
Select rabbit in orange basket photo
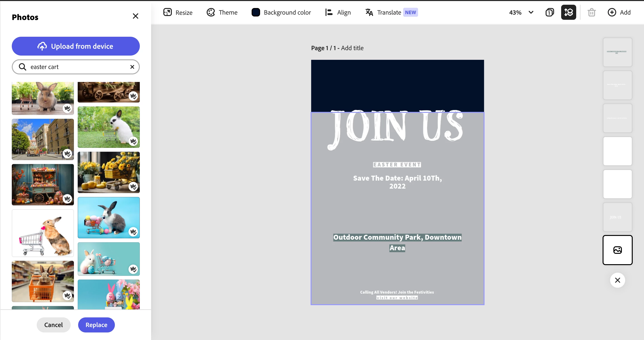43,281
